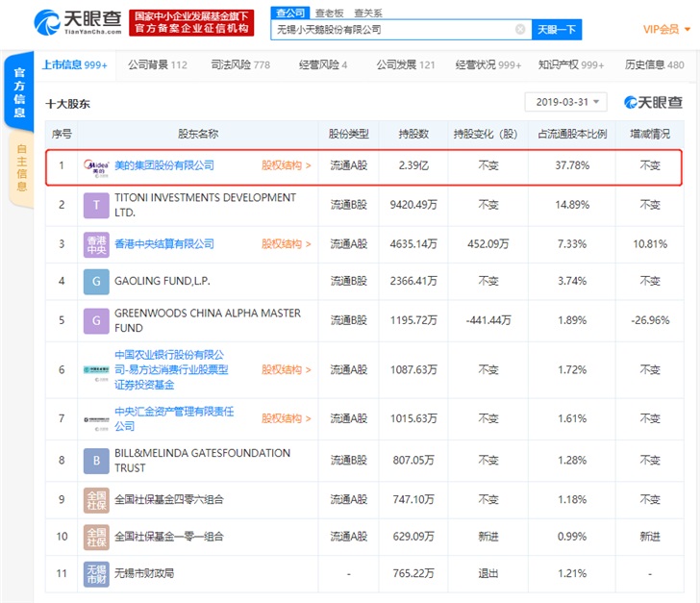Open the 香港中央结算有限公司 link
Viewport: 700px width, 603px height.
tap(164, 244)
